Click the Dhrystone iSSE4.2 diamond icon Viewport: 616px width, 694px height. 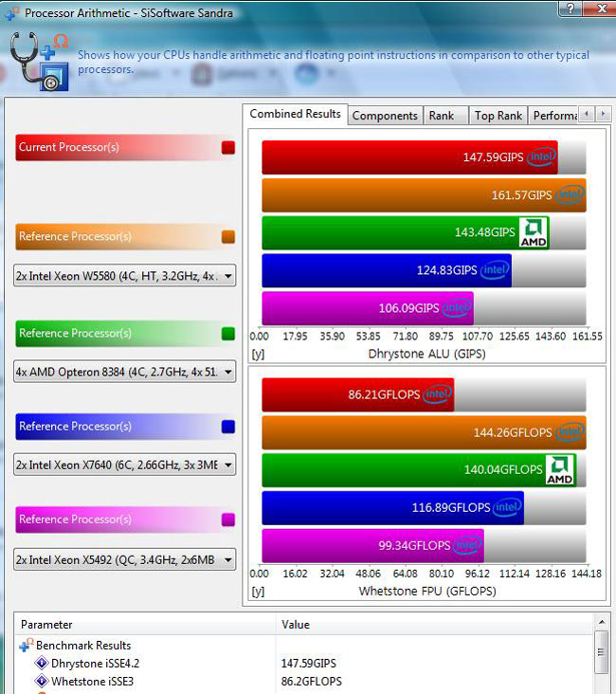coord(42,663)
